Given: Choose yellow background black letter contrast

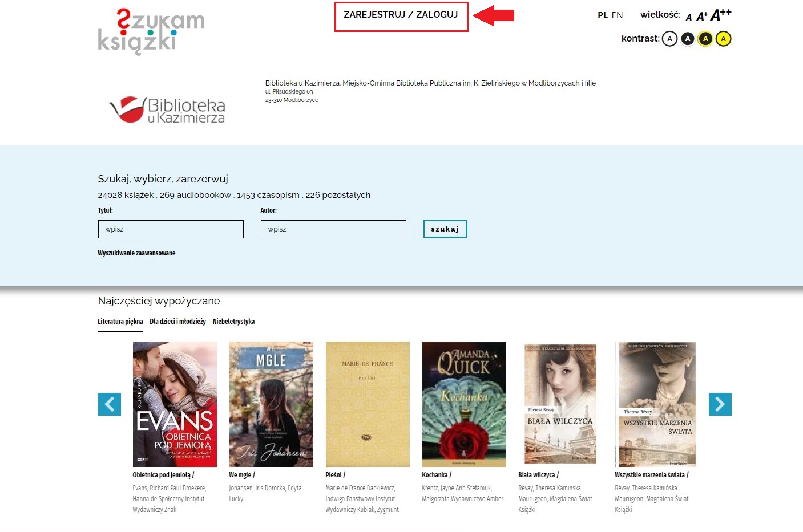Looking at the screenshot, I should pyautogui.click(x=723, y=39).
